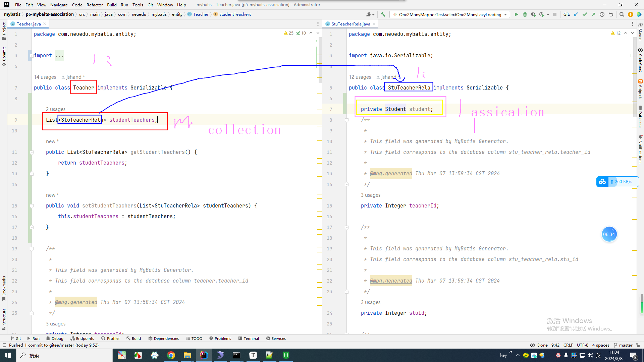Open the Services tool window
The height and width of the screenshot is (362, 644).
click(x=276, y=339)
